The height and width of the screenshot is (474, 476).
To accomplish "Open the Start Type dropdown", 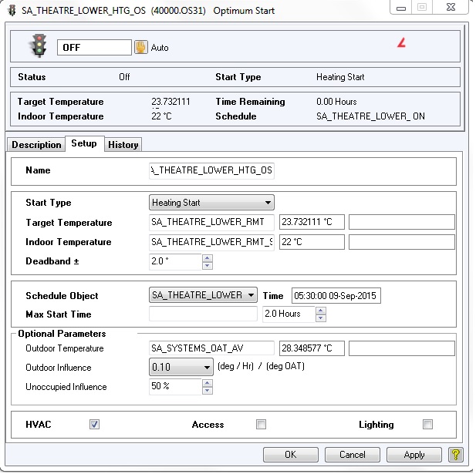I will [211, 203].
